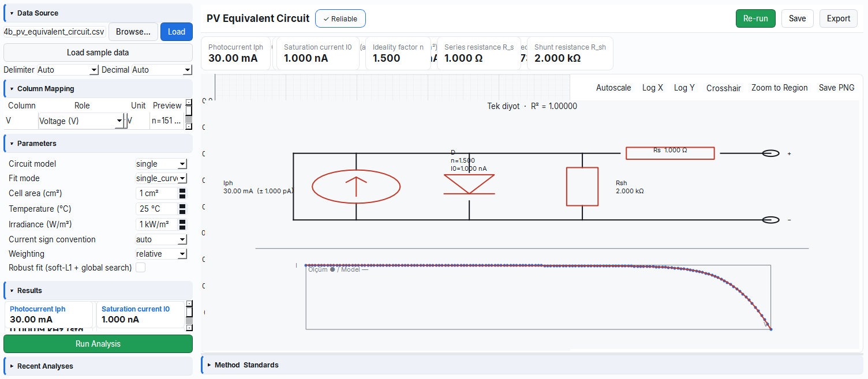Open the Circuit model dropdown
Screen dimensions: 868x379
161,164
